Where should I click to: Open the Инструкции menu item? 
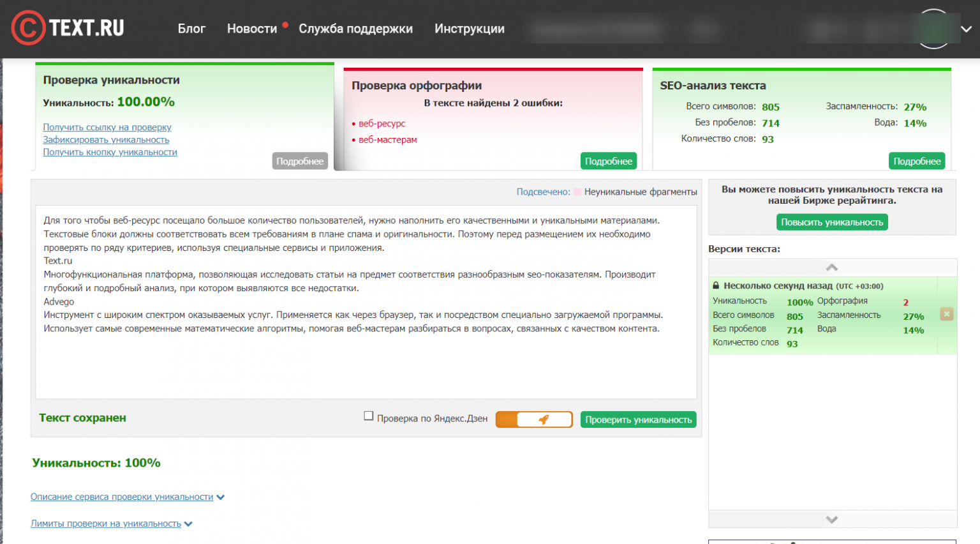(470, 29)
